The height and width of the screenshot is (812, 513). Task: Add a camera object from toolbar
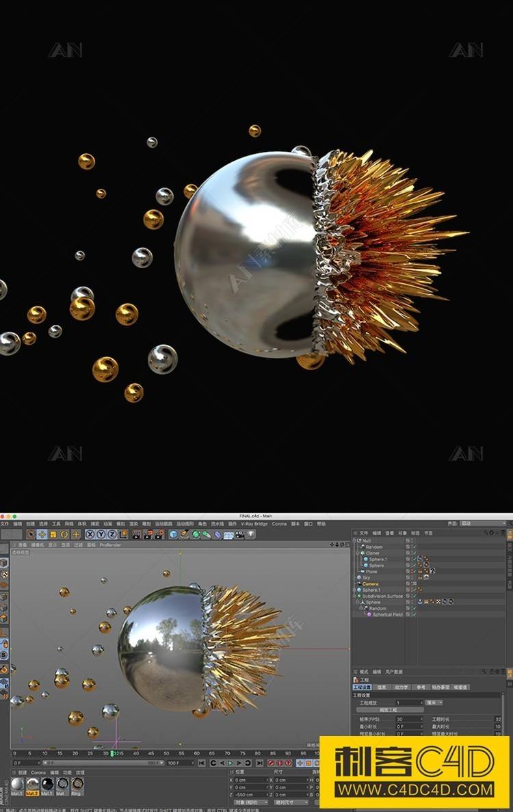point(239,534)
